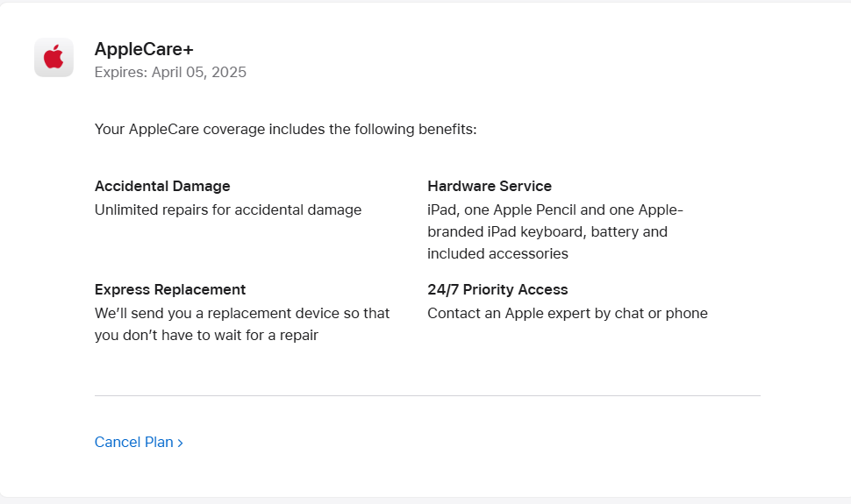Open the Cancel Plan link
Screen dimensions: 851x504
(134, 443)
